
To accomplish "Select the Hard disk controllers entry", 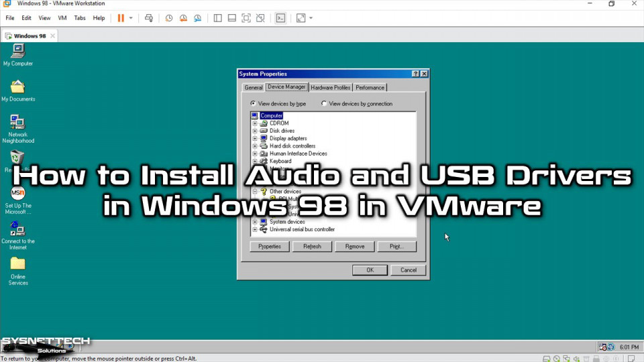I will click(292, 146).
